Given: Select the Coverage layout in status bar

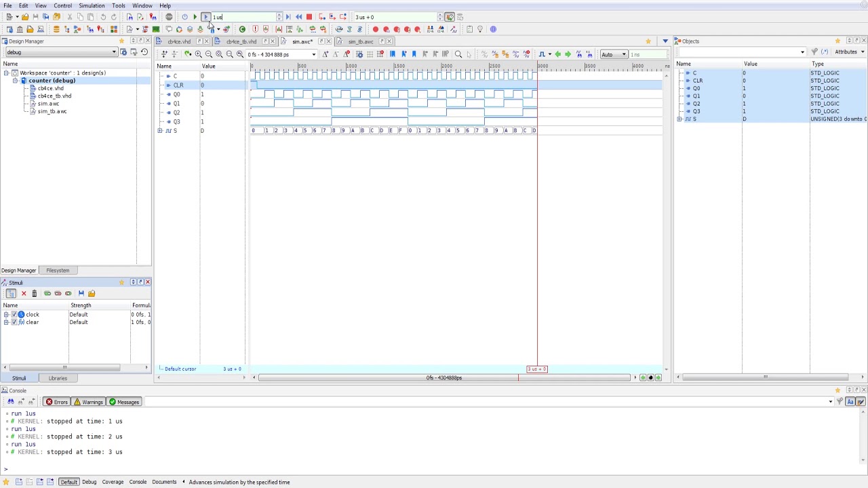Looking at the screenshot, I should pos(113,482).
